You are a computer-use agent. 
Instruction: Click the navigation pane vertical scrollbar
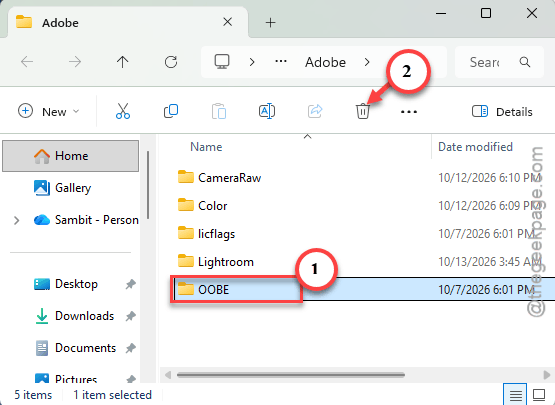148,185
